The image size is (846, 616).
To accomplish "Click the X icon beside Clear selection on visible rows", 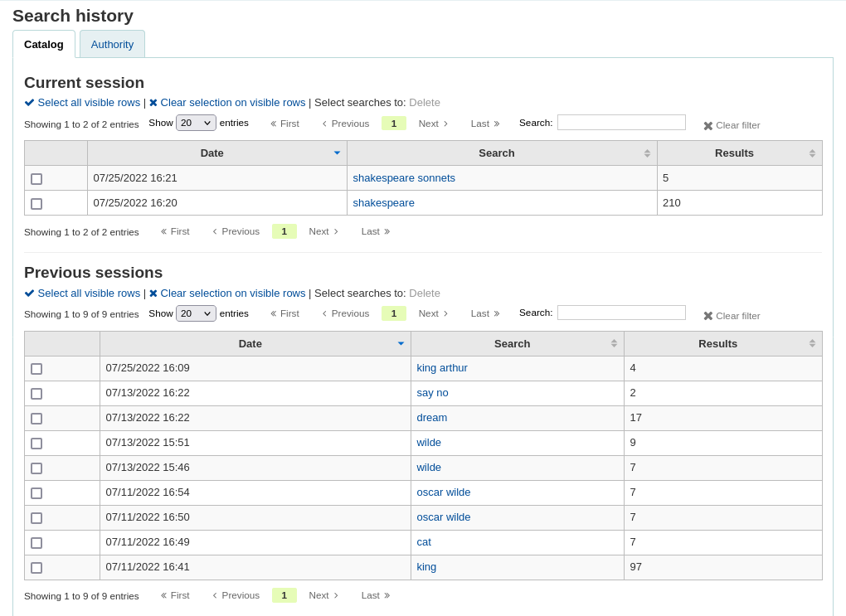I will coord(153,102).
